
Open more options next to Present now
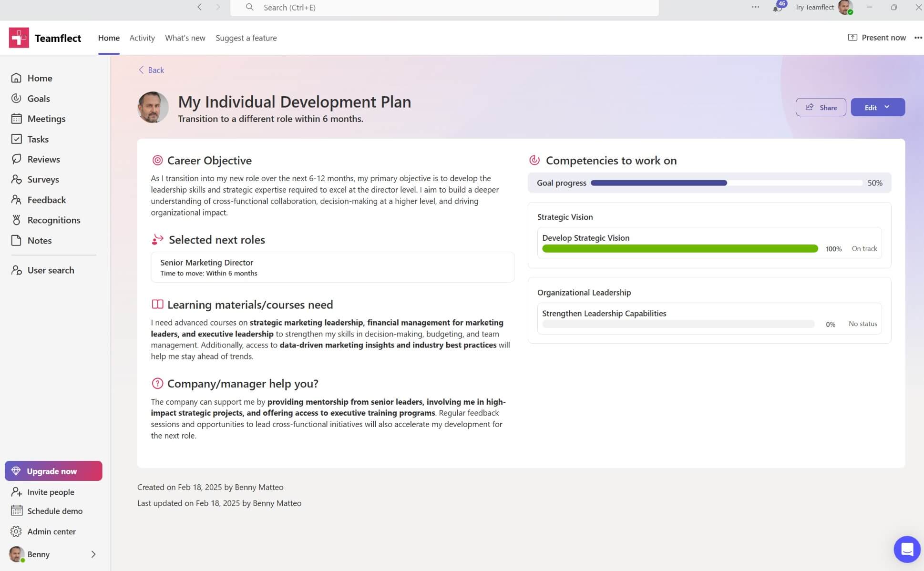(x=918, y=38)
